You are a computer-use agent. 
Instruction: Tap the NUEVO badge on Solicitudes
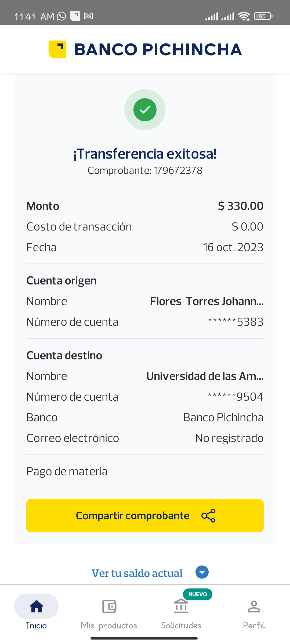[x=198, y=594]
